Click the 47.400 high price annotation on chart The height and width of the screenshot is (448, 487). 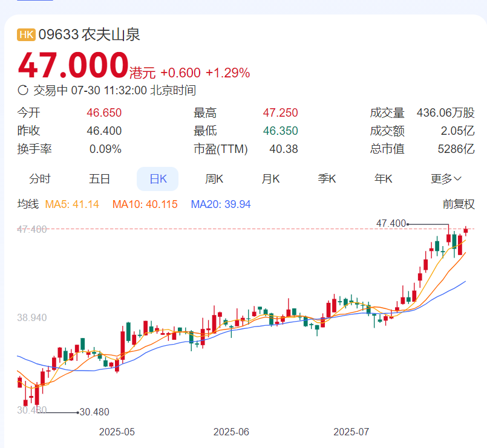click(391, 223)
